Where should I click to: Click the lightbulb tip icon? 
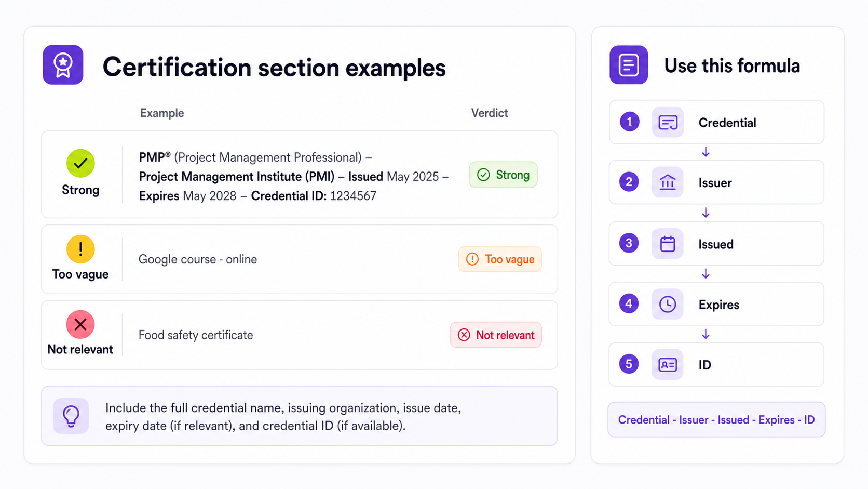pyautogui.click(x=71, y=416)
